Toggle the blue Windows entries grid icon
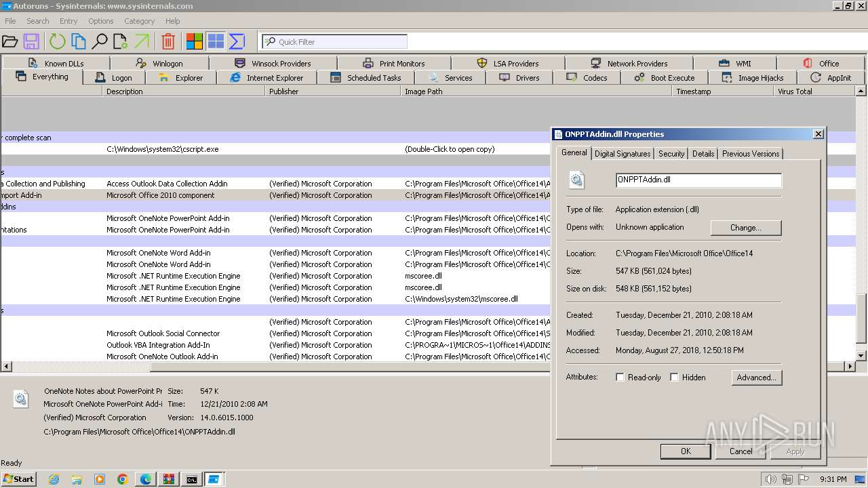868x488 pixels. pyautogui.click(x=216, y=42)
